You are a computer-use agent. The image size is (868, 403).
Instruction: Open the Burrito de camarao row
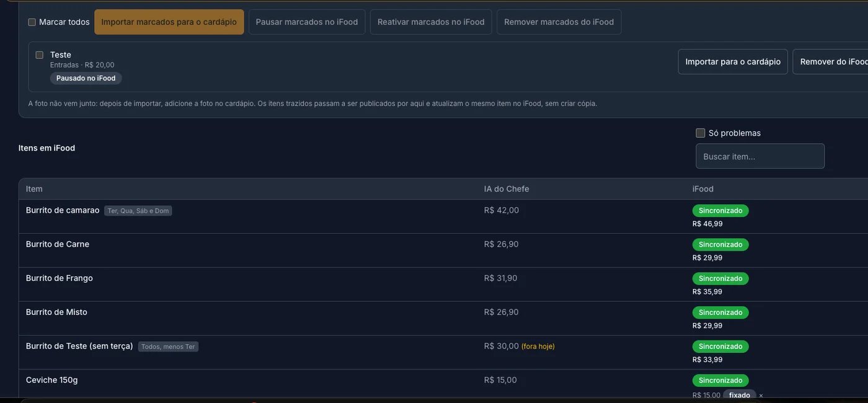point(443,216)
